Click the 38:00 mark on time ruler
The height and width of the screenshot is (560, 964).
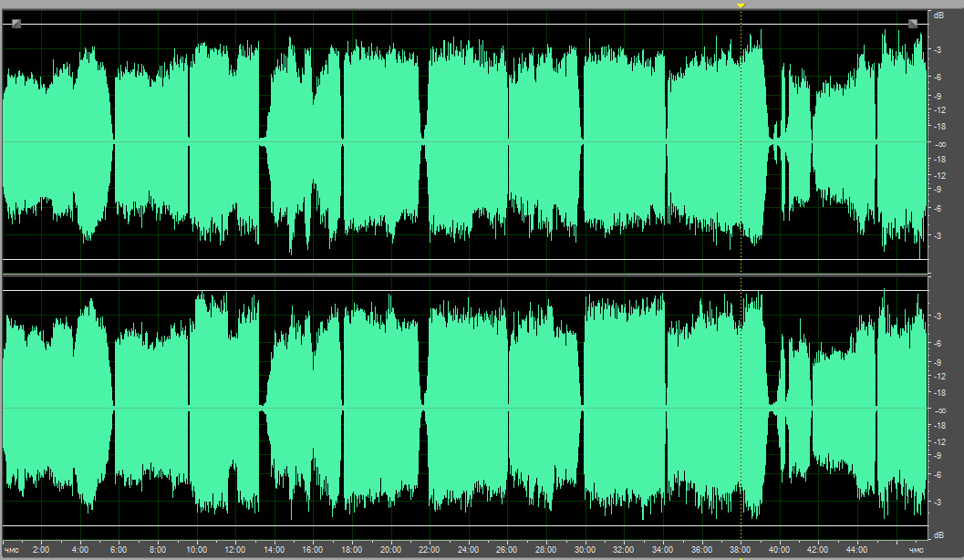(741, 550)
